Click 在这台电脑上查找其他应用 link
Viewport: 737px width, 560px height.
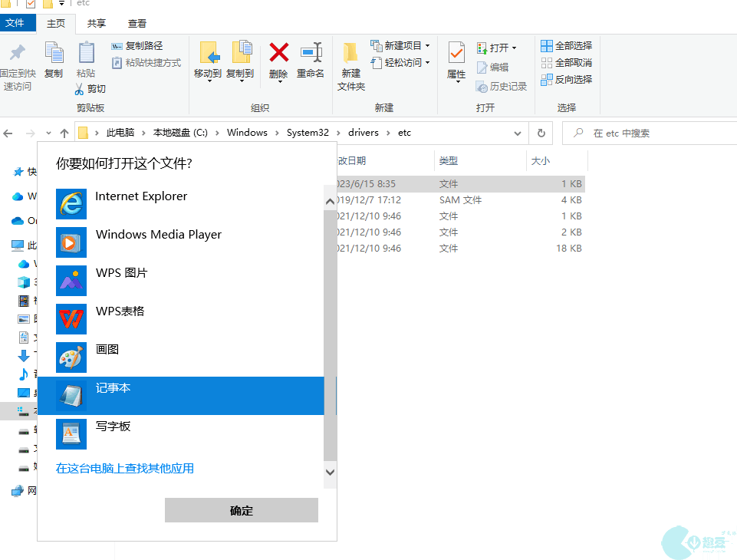[125, 468]
